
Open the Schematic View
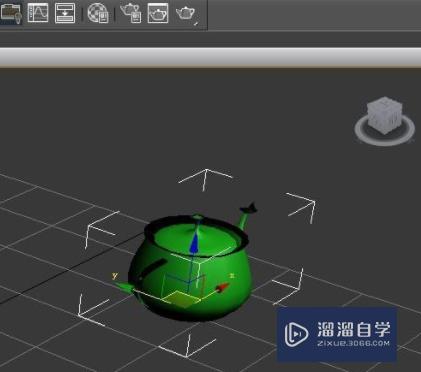pyautogui.click(x=65, y=13)
